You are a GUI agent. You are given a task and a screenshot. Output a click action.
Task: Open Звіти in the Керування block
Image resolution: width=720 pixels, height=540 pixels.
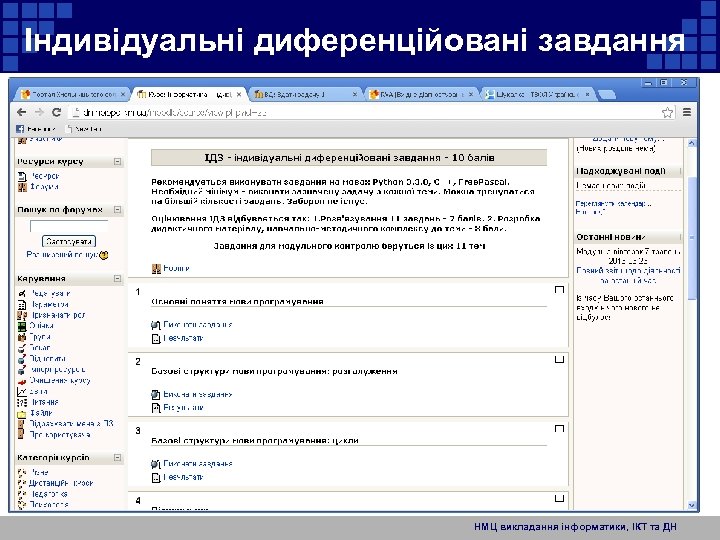click(x=39, y=392)
